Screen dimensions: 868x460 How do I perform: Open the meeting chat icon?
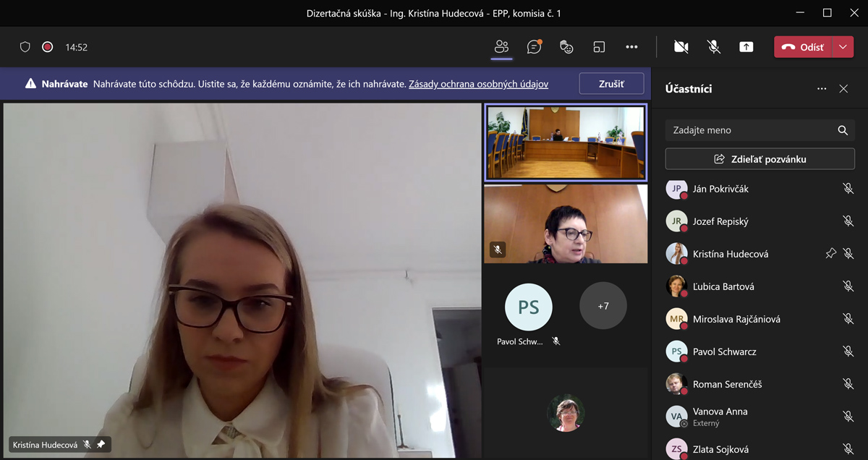click(535, 47)
